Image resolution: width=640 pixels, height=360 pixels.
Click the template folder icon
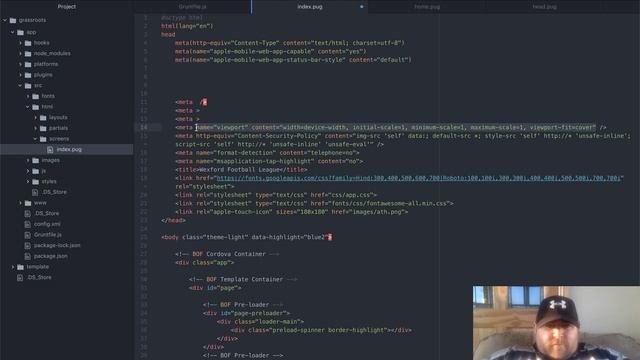(x=20, y=267)
